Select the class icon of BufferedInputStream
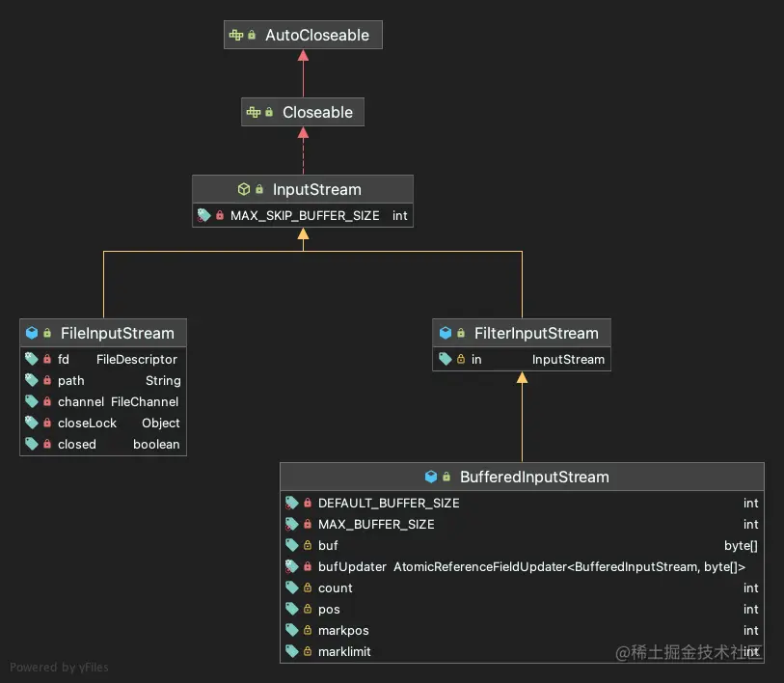 (431, 477)
